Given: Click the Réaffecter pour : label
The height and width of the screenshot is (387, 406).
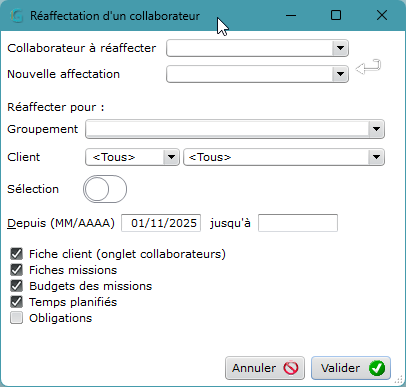Looking at the screenshot, I should 56,107.
